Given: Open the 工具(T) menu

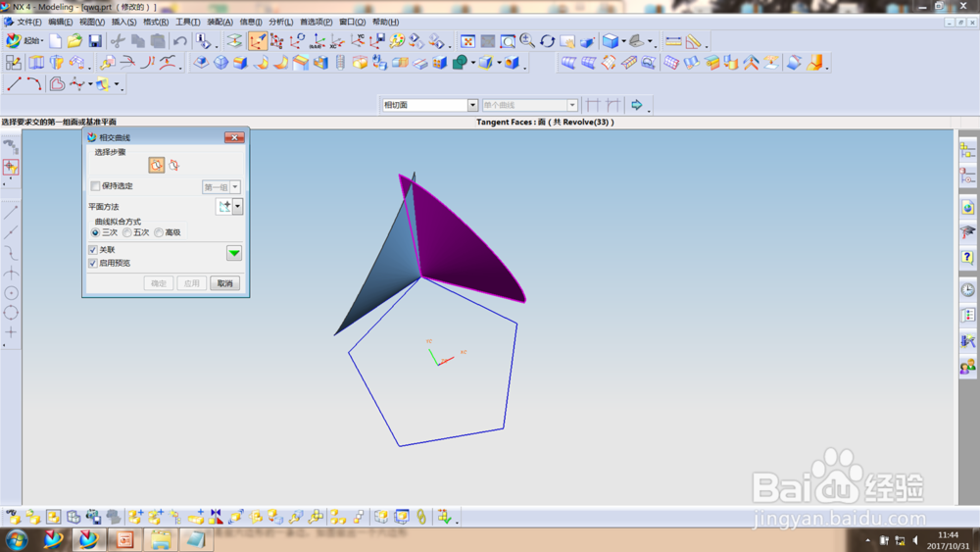Looking at the screenshot, I should point(187,22).
